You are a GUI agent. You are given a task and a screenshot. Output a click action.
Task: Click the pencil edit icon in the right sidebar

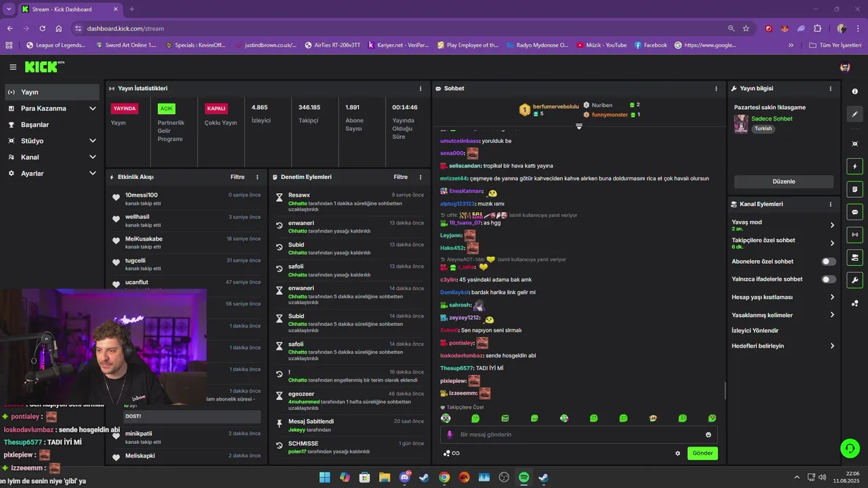[x=854, y=114]
